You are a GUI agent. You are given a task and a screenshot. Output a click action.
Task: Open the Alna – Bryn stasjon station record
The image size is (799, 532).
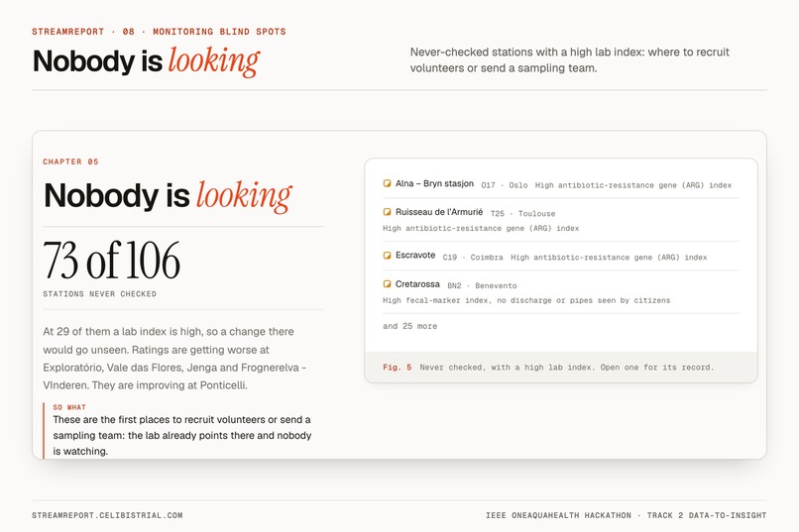point(561,184)
